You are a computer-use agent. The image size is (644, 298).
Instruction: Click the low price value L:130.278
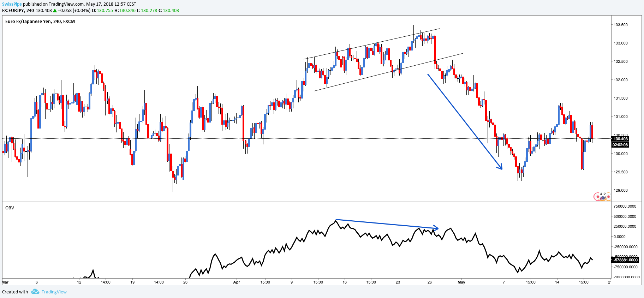tap(147, 11)
